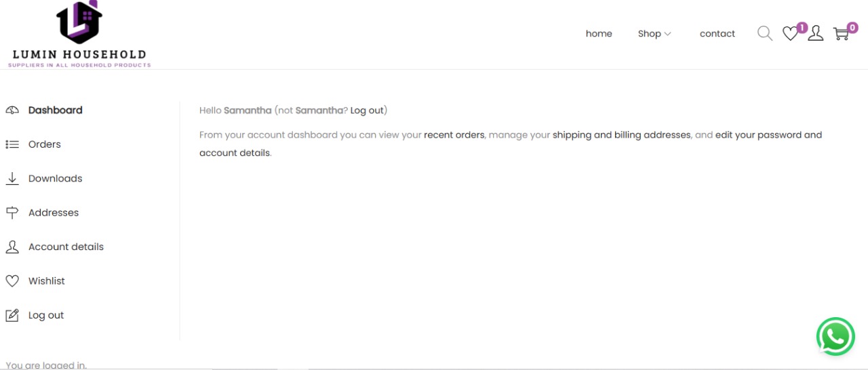This screenshot has width=868, height=370.
Task: Click the Downloads arrow icon in sidebar
Action: coord(12,178)
